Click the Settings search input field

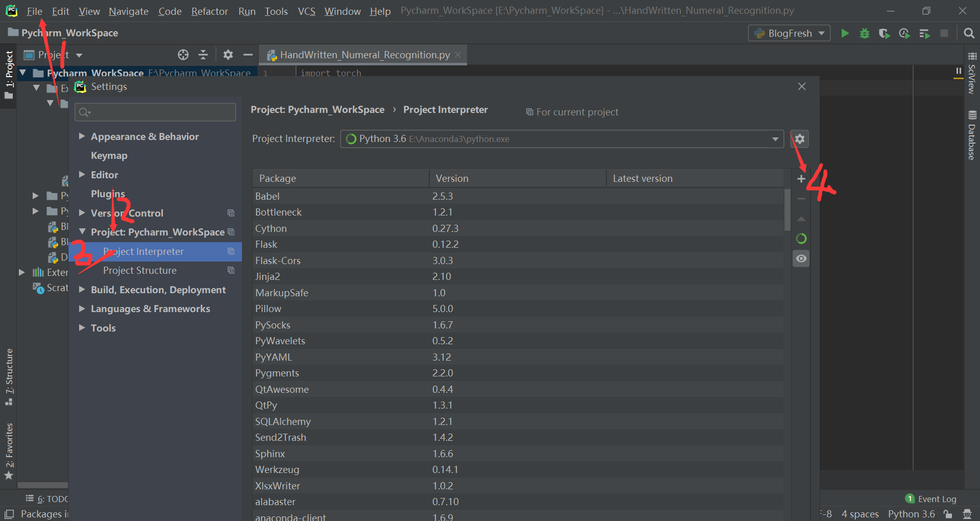(x=155, y=112)
